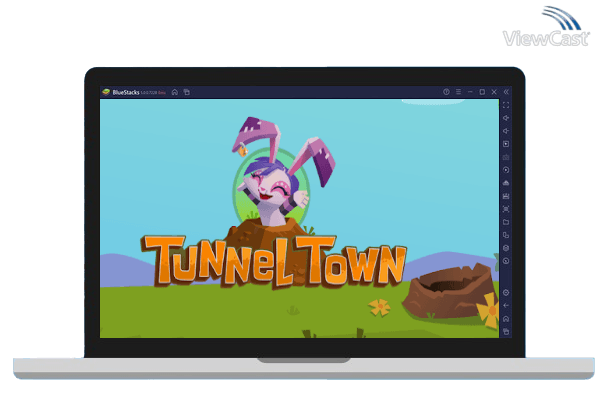Open recent apps icon at sidebar bottom
602x414 pixels.
click(x=506, y=332)
